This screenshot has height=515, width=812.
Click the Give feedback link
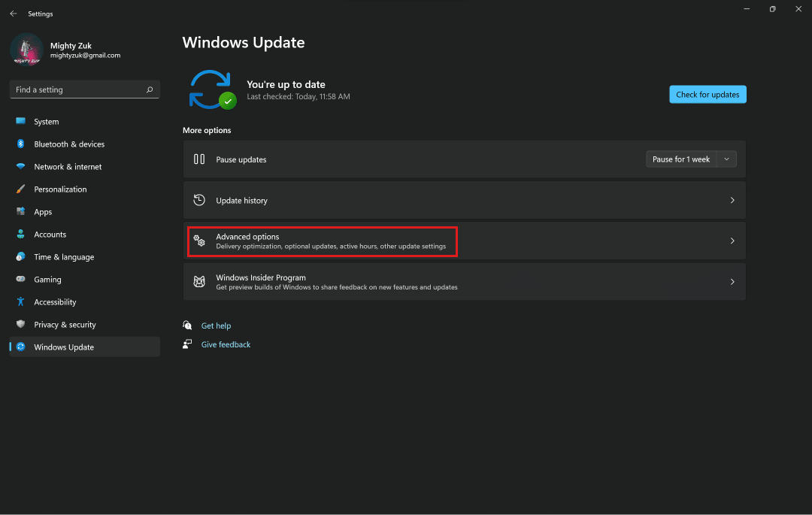[226, 344]
